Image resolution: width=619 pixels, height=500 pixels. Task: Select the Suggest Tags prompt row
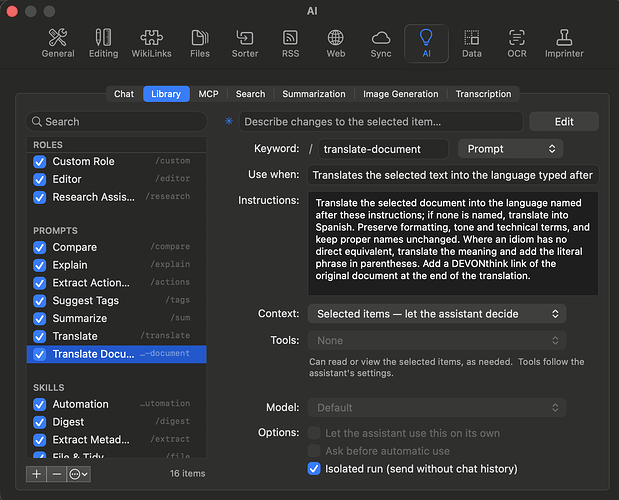click(x=116, y=301)
